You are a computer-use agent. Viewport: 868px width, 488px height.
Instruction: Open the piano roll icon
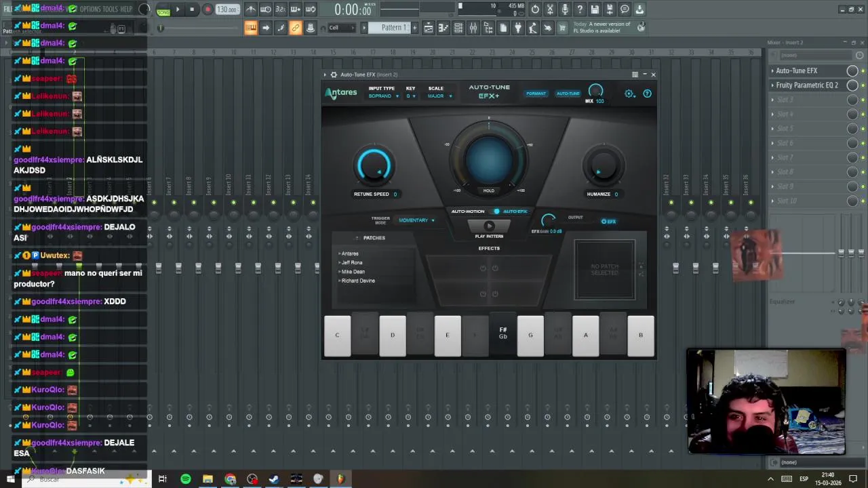(443, 28)
